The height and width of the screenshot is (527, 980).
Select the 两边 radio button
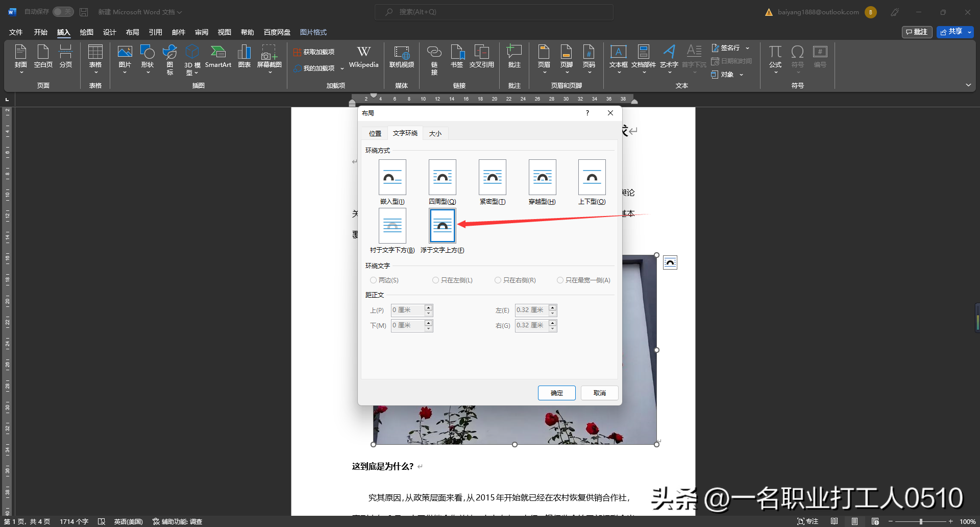[373, 280]
